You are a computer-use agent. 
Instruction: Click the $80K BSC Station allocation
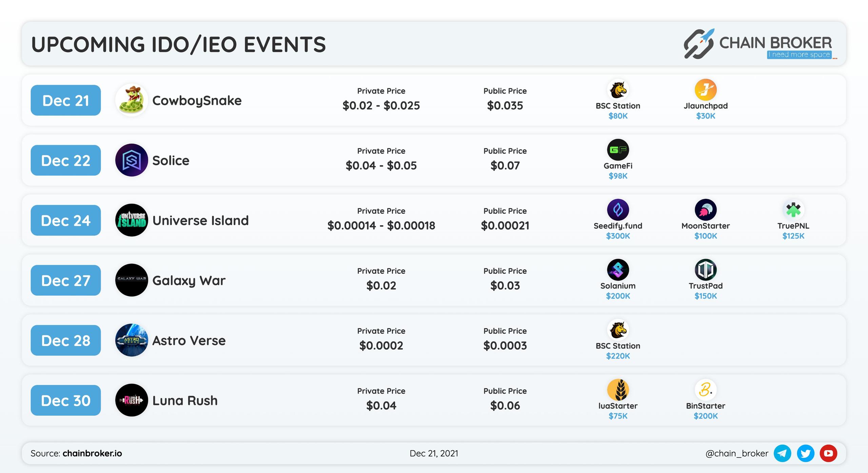click(x=618, y=116)
